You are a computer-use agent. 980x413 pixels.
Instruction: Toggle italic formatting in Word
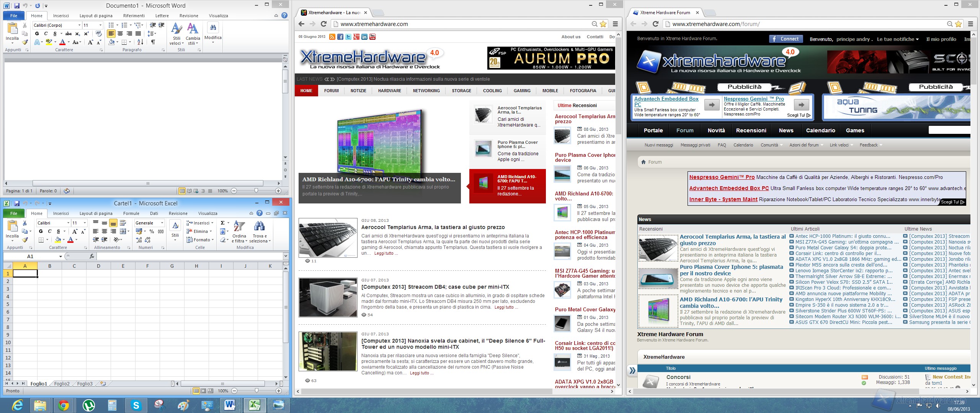click(46, 34)
